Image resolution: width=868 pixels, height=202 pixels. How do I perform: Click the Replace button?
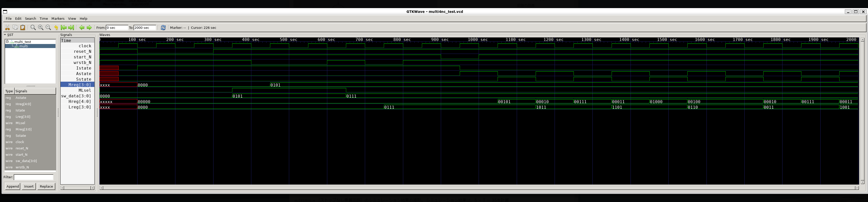46,186
